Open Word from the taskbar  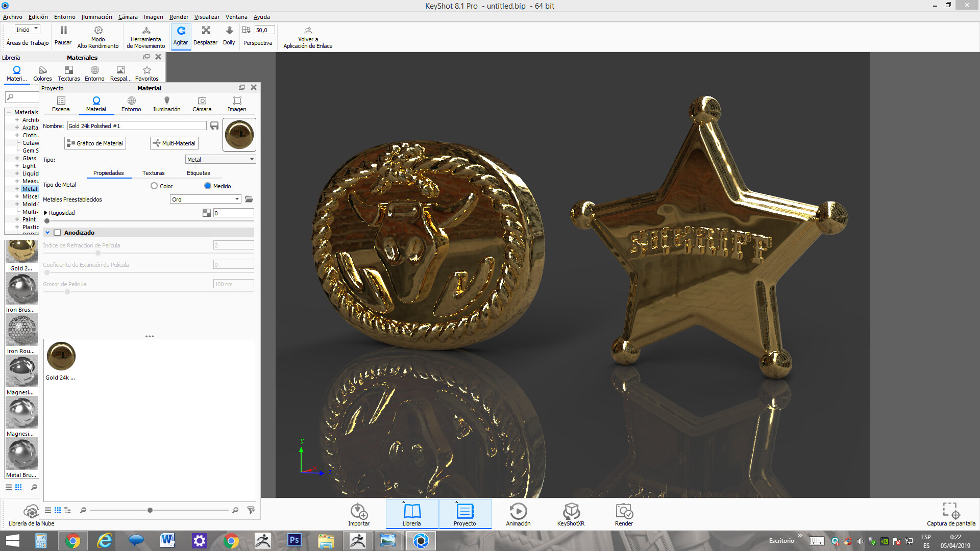[x=167, y=540]
